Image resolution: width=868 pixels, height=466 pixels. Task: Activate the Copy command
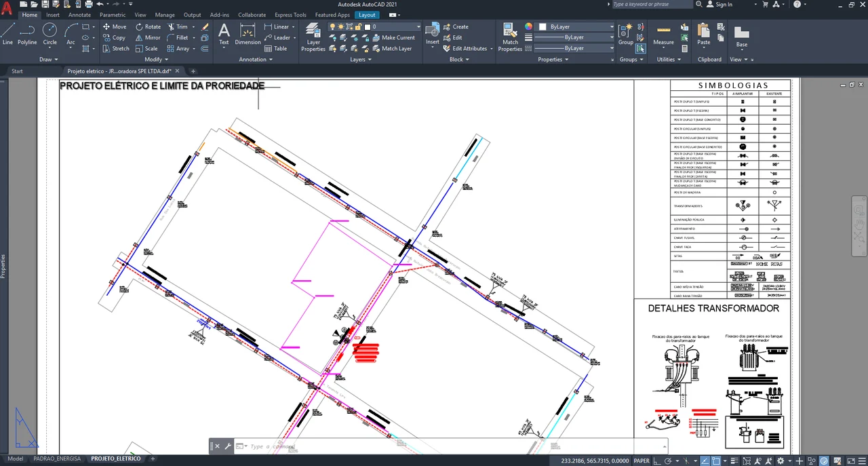(x=114, y=38)
